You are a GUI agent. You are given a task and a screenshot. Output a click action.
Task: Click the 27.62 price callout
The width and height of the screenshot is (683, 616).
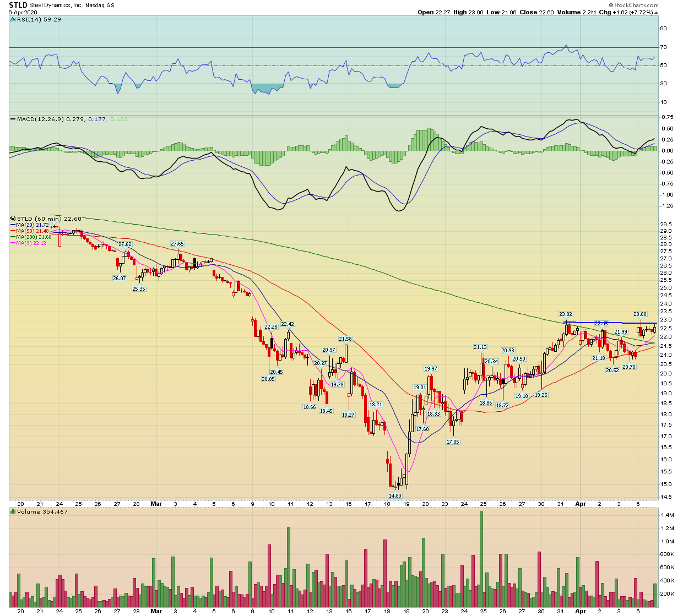125,244
